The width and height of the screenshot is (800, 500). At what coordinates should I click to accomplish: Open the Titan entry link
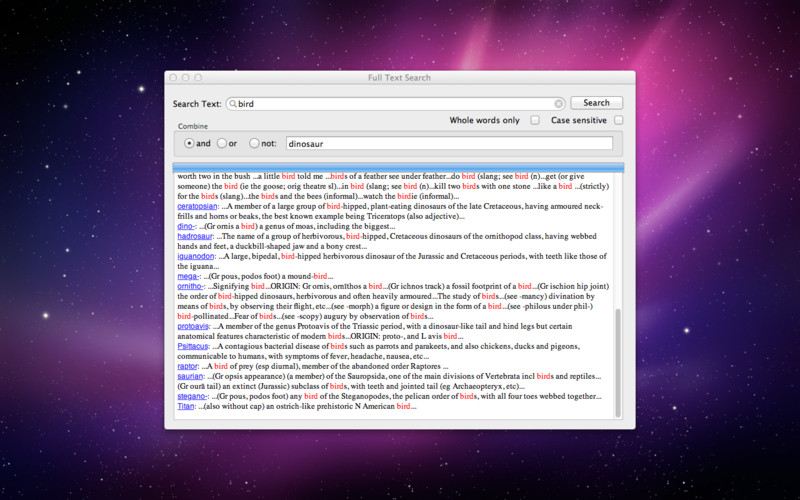pos(186,406)
